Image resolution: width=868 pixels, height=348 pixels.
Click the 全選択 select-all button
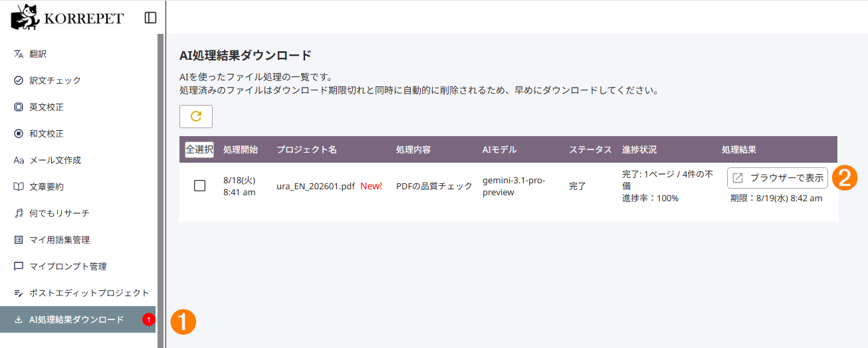[199, 149]
